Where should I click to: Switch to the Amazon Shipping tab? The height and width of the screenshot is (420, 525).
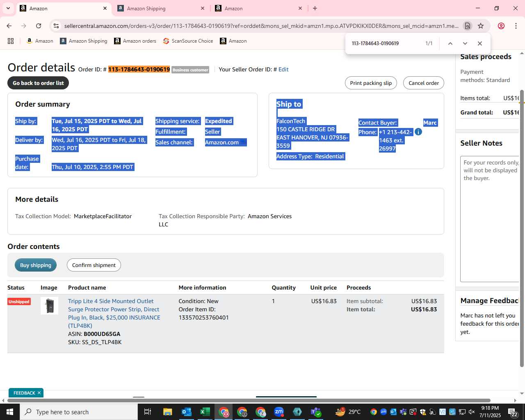[161, 8]
